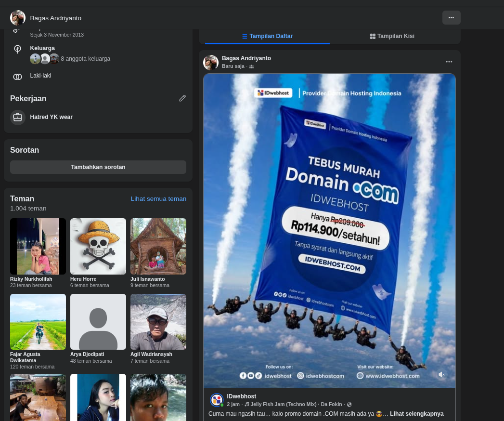Click Baru saja post timestamp
Image resolution: width=504 pixels, height=421 pixels.
coord(233,66)
